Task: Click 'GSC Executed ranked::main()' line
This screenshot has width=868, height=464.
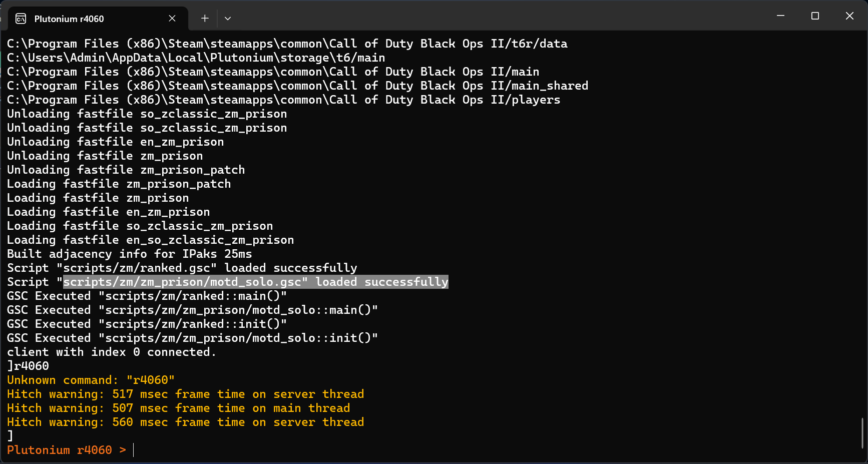Action: click(147, 296)
